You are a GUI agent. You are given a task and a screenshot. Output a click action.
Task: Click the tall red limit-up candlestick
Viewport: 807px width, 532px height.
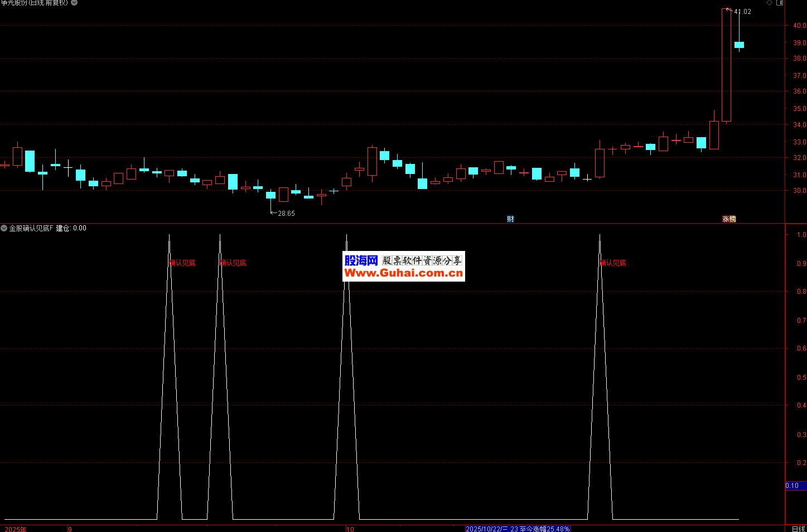pyautogui.click(x=726, y=65)
